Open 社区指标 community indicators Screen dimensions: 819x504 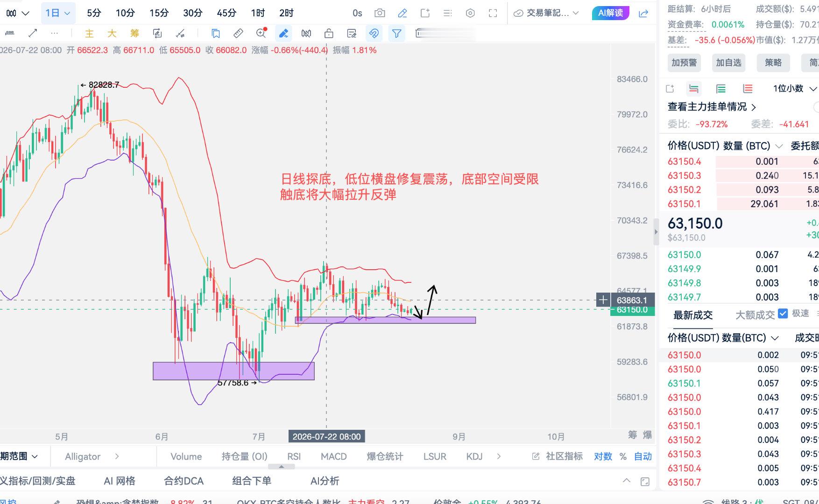tap(557, 456)
